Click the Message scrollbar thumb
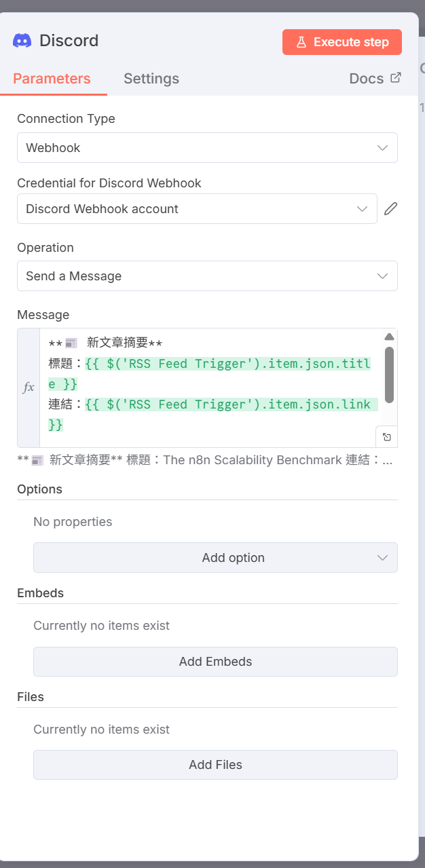The width and height of the screenshot is (425, 868). [389, 375]
